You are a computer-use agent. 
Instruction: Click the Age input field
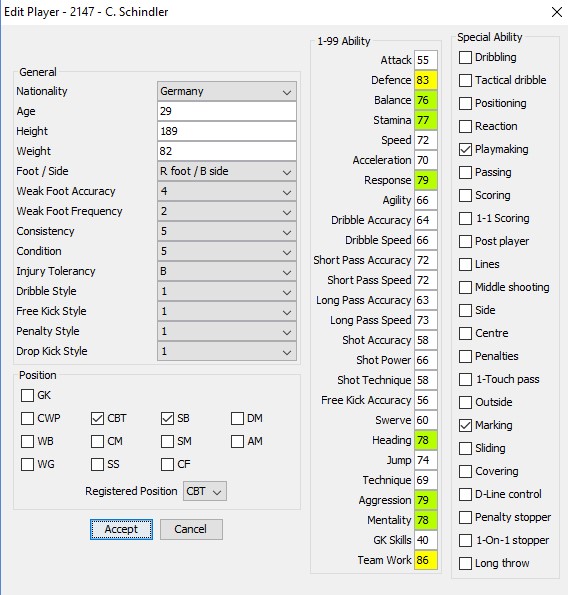[x=227, y=111]
